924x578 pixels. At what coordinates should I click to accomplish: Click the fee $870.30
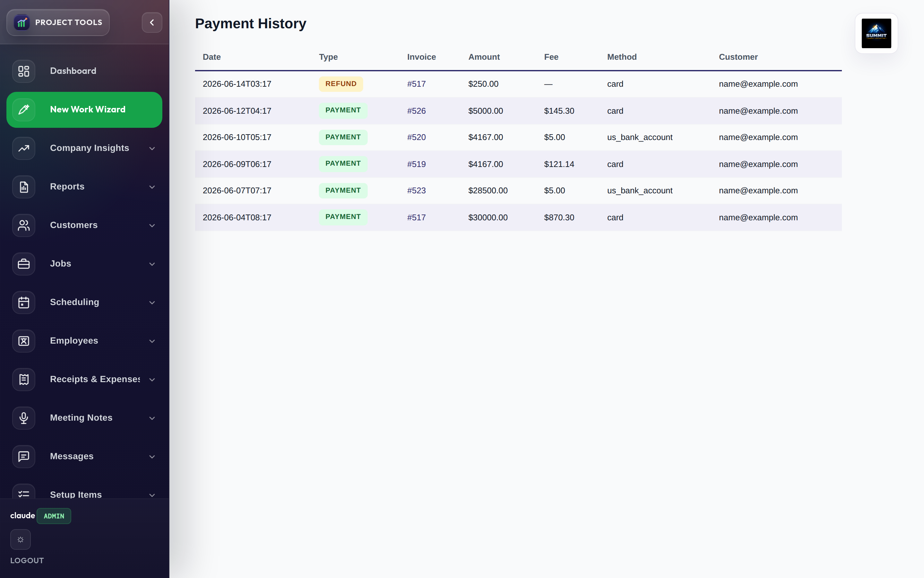[x=559, y=217]
